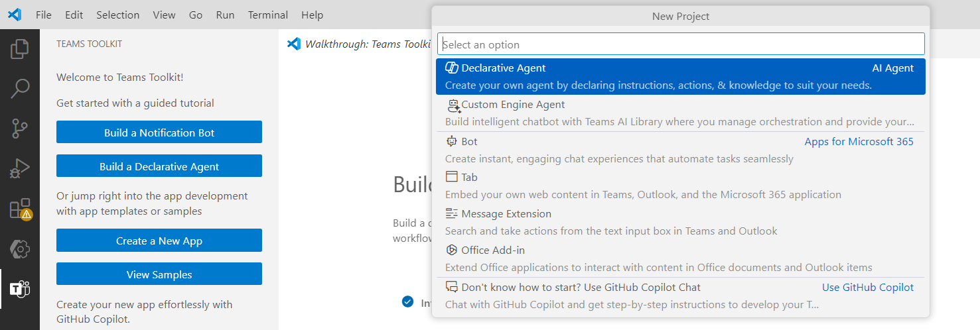Open the Explorer view in activity bar

click(20, 49)
